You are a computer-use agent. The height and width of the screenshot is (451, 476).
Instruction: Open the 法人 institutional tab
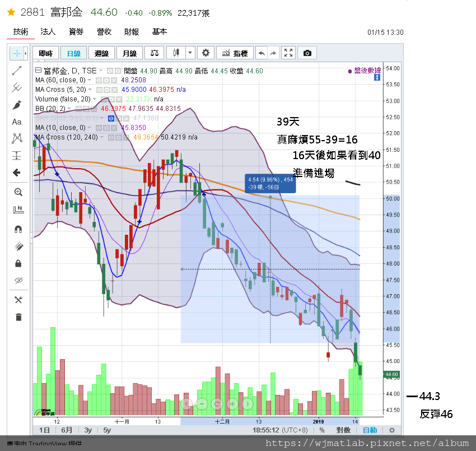(x=48, y=31)
